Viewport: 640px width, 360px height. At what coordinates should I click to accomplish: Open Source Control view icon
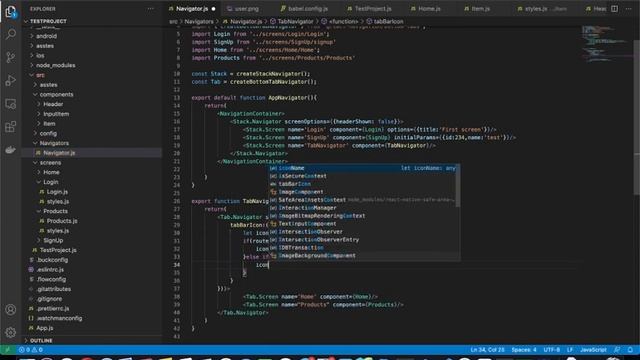point(11,57)
